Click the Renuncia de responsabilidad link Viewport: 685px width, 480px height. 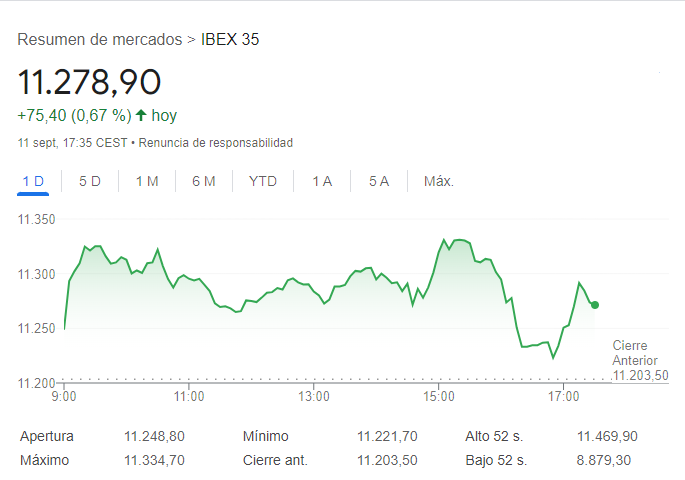216,143
